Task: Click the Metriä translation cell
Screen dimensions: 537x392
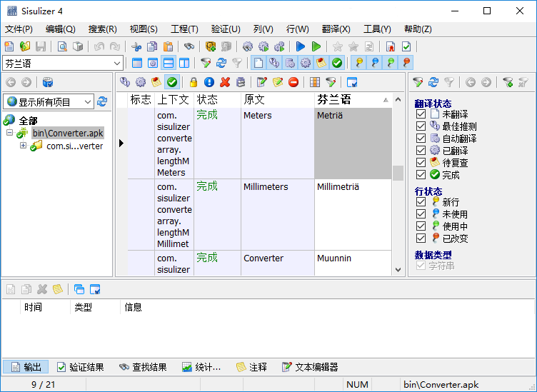Action: [353, 144]
